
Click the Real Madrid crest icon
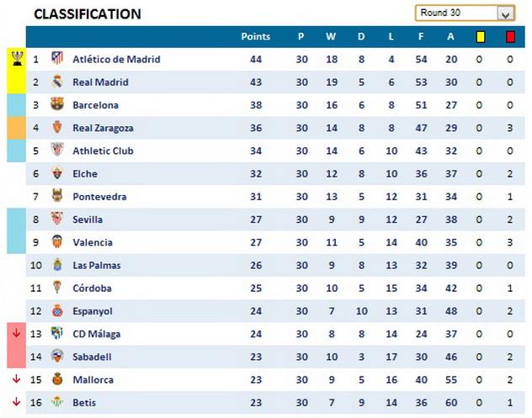tap(57, 82)
